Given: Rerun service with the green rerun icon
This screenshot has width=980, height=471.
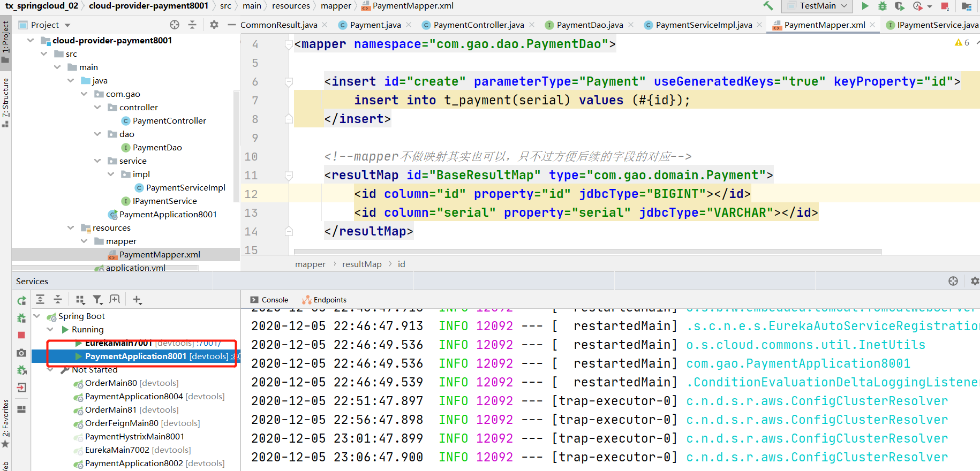Looking at the screenshot, I should pos(21,301).
